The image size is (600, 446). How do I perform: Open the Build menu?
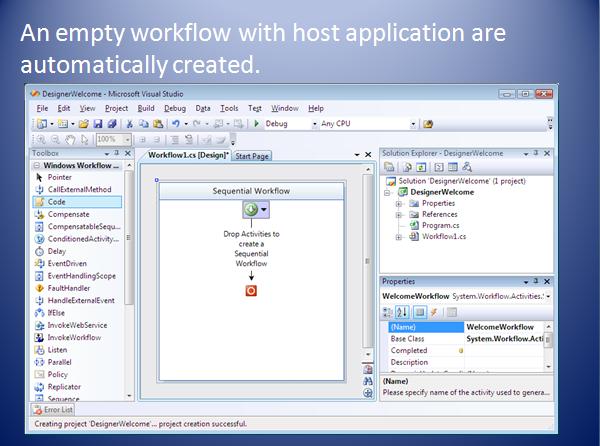click(146, 108)
